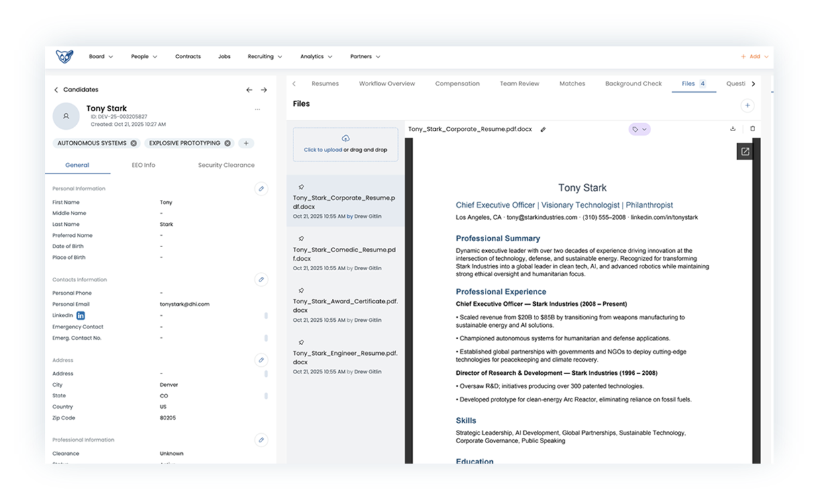
Task: Open the Add dropdown in the top bar
Action: pyautogui.click(x=754, y=56)
